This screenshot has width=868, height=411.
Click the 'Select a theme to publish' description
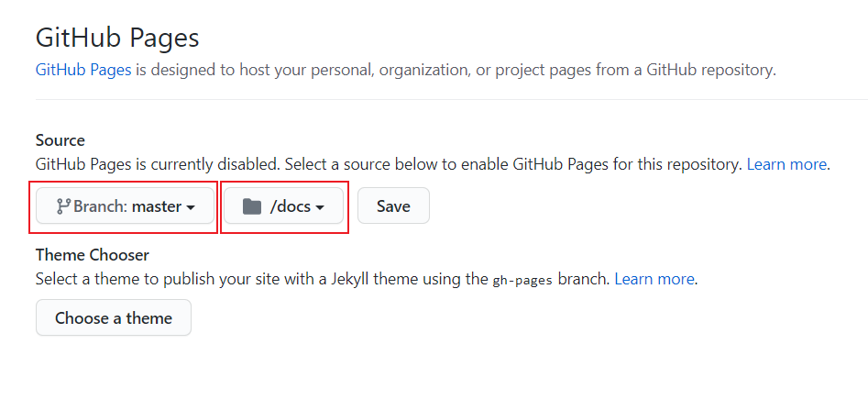click(x=367, y=279)
